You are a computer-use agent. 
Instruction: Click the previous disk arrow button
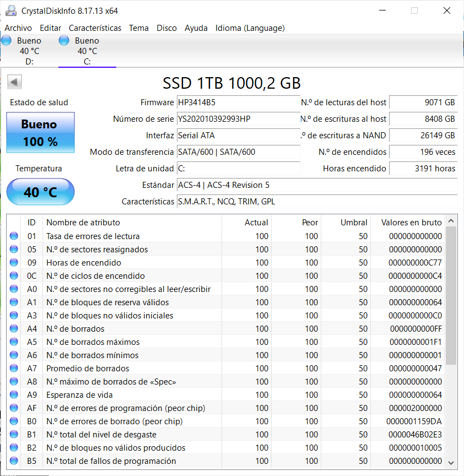(14, 83)
